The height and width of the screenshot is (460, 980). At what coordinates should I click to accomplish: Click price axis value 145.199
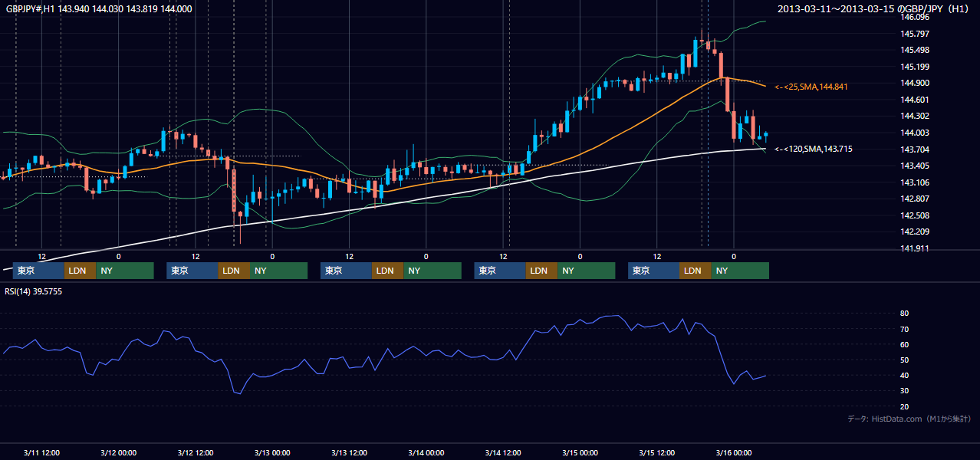point(916,67)
